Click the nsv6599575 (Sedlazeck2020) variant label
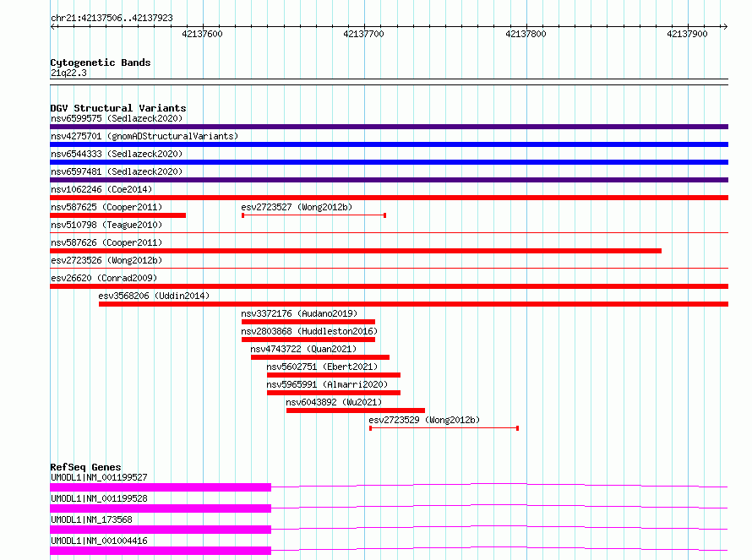 (117, 118)
